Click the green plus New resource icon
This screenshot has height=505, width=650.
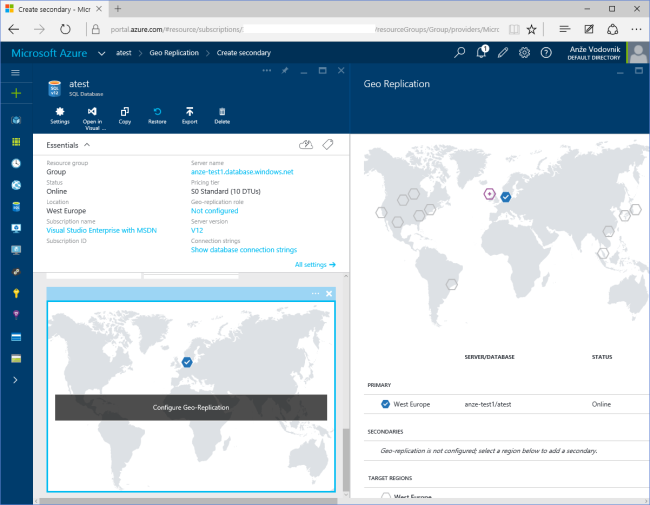pos(16,93)
